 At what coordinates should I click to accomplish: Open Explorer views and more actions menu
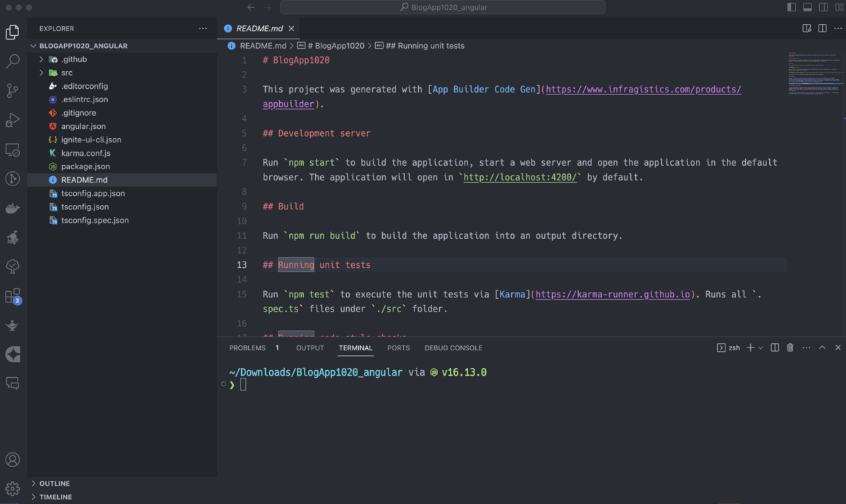(203, 28)
